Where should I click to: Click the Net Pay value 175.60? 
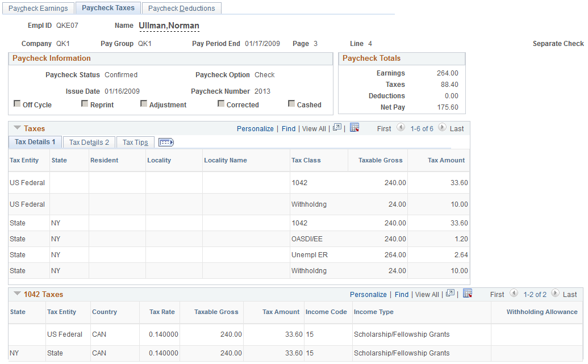pyautogui.click(x=447, y=107)
